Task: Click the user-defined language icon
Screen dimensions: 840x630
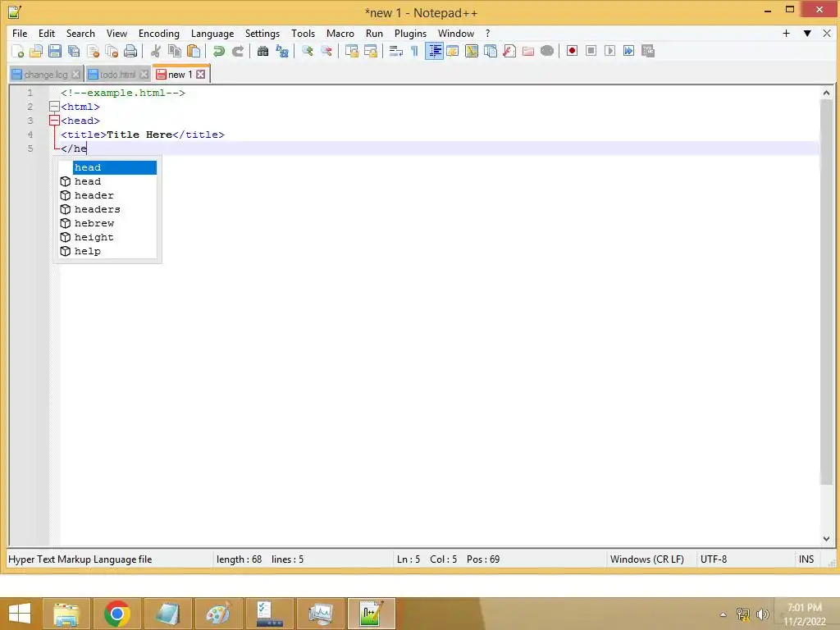Action: pyautogui.click(x=453, y=51)
